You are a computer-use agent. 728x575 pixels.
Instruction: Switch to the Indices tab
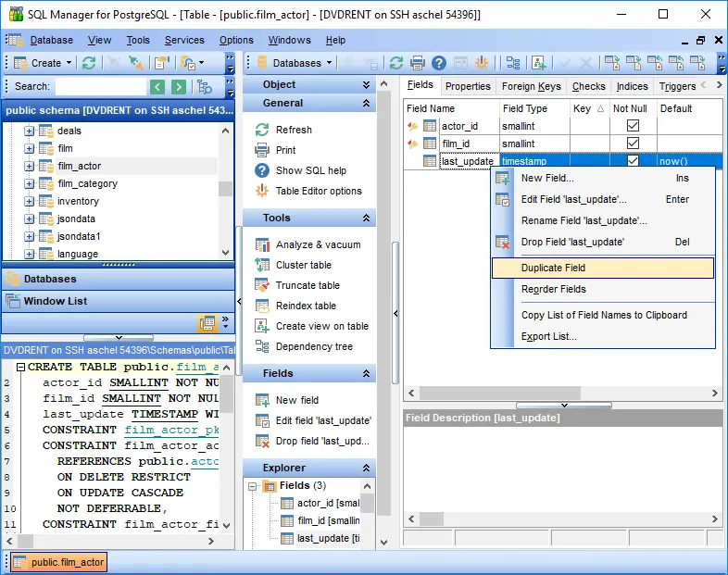click(x=632, y=86)
